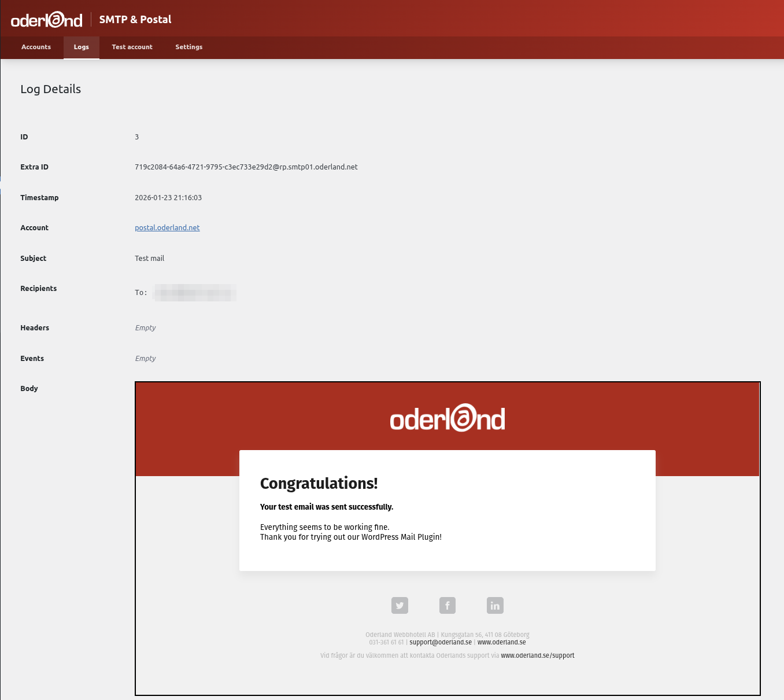
Task: Select the Extra ID value text
Action: 246,167
